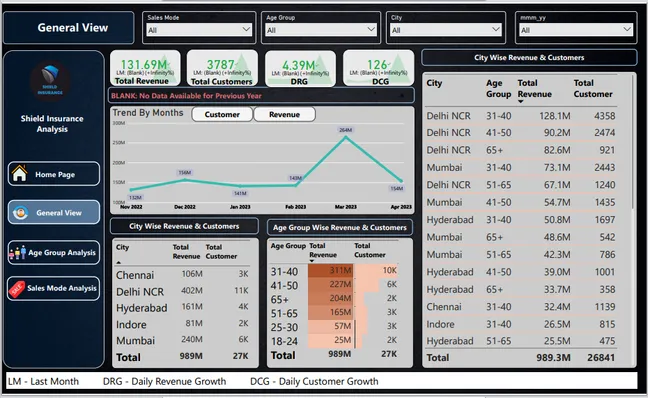
Task: Click the Dec 2022 156M data label
Action: (184, 172)
